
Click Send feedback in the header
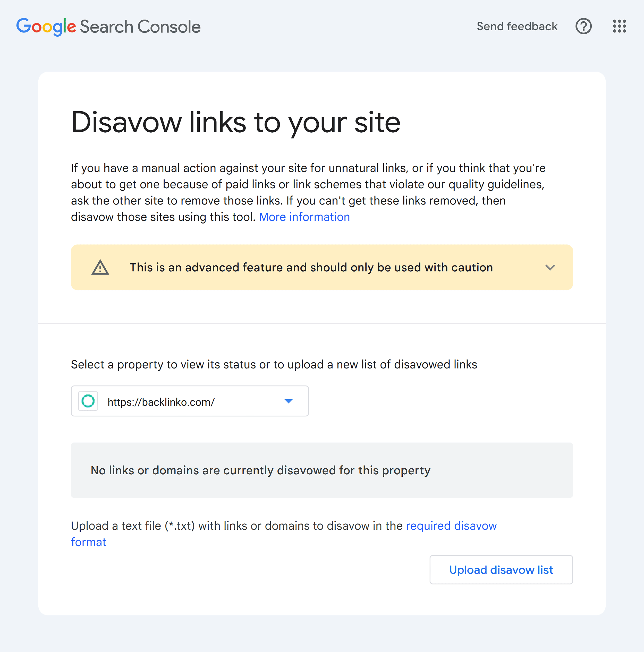point(518,26)
